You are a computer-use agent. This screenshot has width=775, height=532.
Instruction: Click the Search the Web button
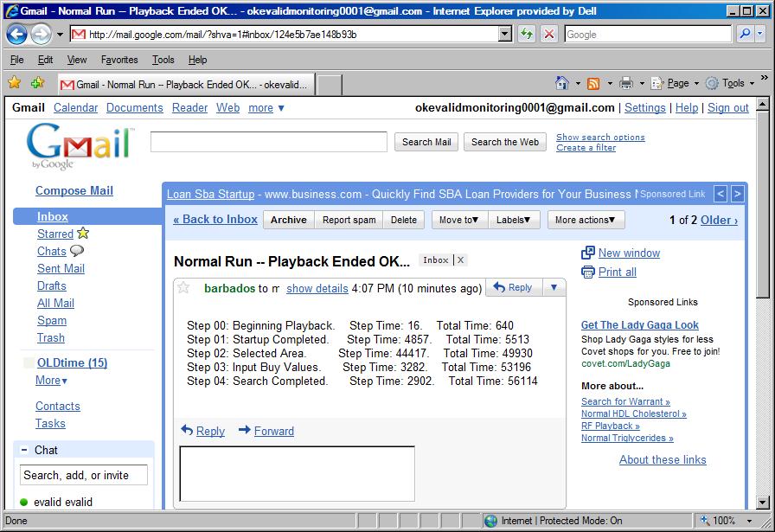(505, 142)
